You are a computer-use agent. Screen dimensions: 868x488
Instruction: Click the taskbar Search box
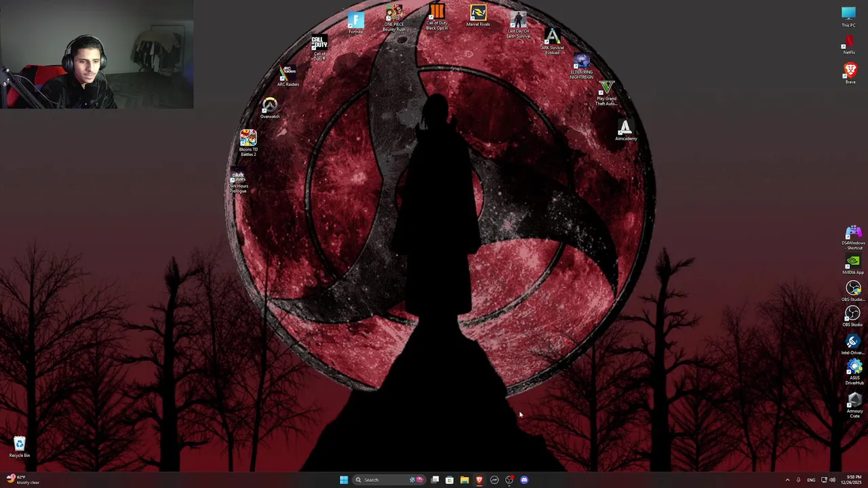click(x=389, y=480)
